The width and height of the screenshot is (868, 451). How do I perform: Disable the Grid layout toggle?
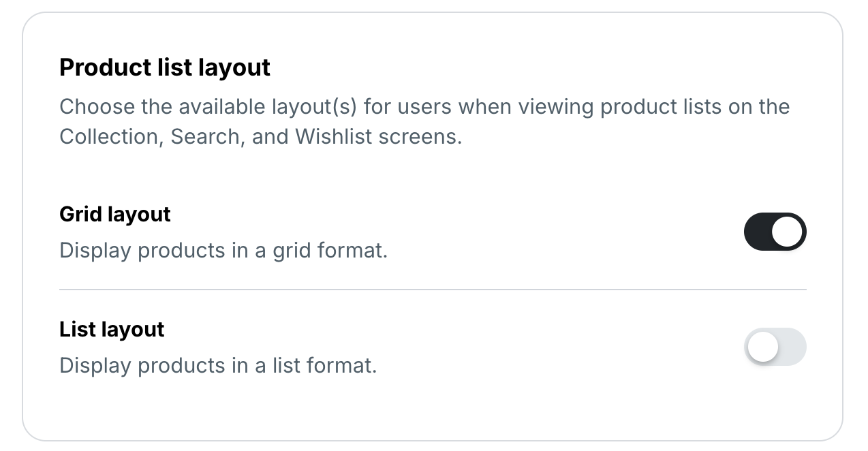click(775, 232)
